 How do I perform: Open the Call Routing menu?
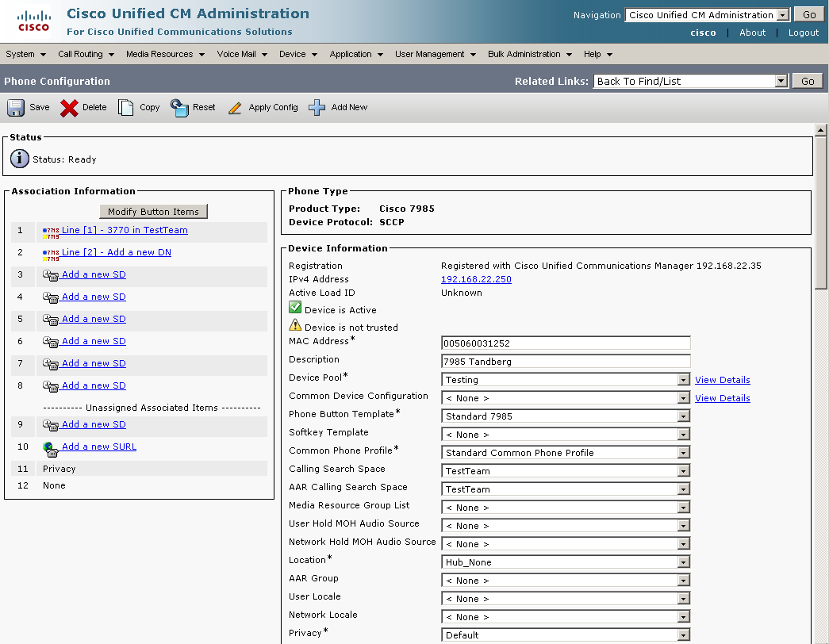point(86,54)
